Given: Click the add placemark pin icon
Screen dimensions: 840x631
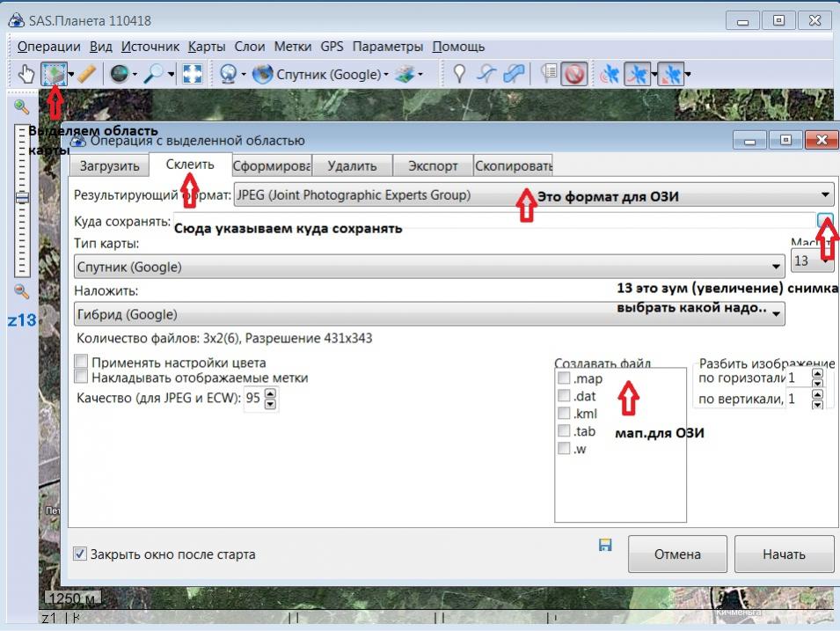Looking at the screenshot, I should tap(458, 75).
